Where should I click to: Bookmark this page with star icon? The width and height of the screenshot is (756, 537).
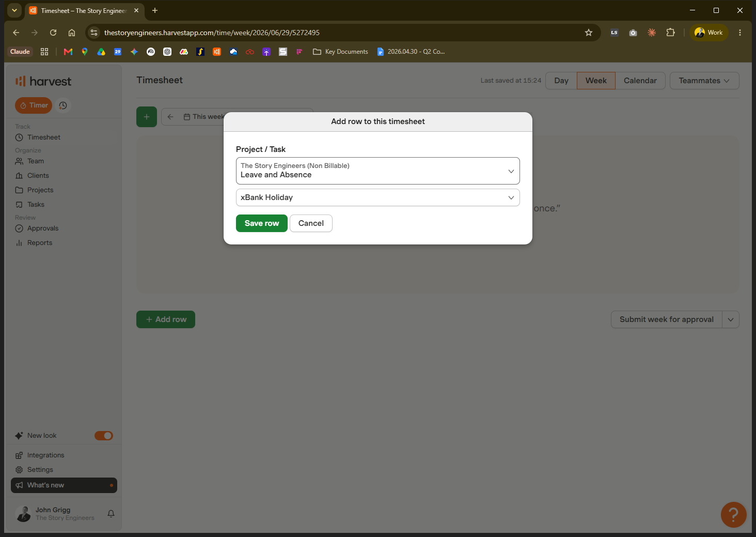tap(589, 33)
